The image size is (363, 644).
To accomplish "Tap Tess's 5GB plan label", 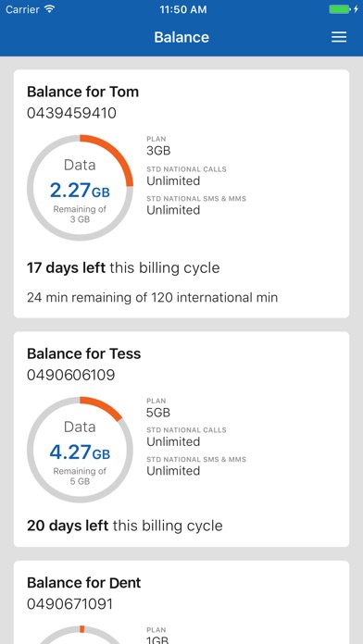I will 158,413.
